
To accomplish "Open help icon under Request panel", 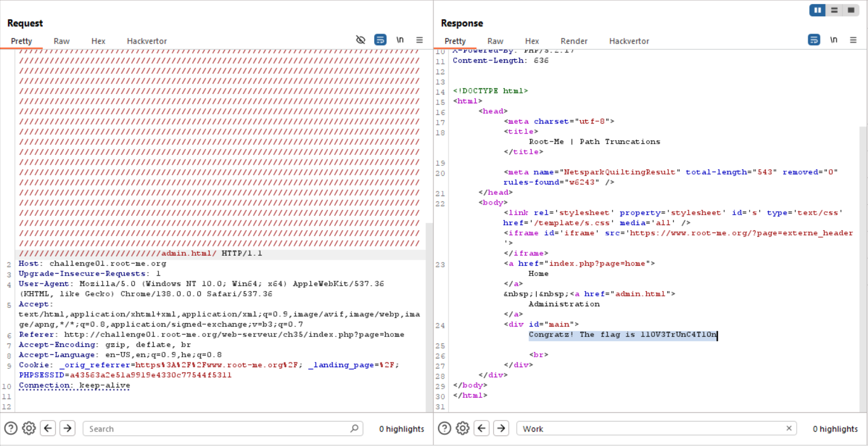I will [x=10, y=429].
